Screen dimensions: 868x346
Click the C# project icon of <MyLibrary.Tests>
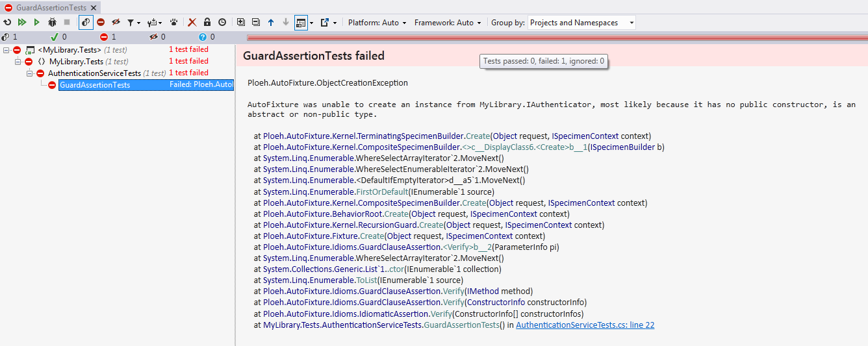[30, 50]
